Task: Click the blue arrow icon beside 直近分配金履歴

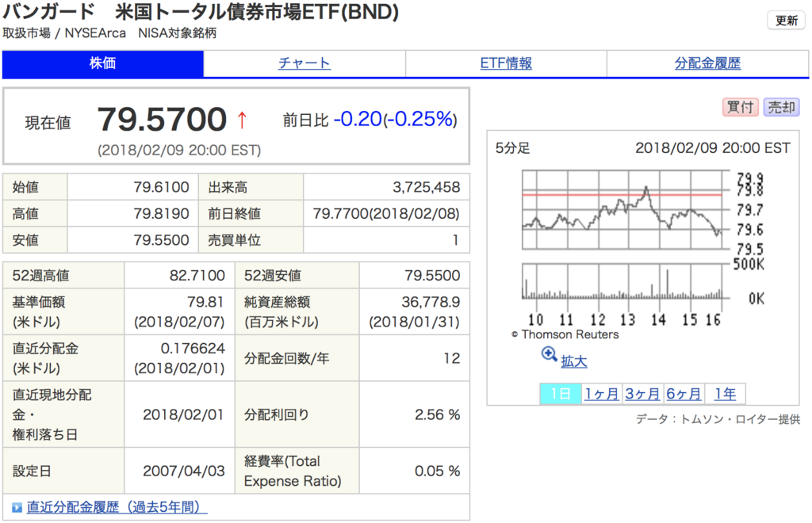Action: (x=17, y=507)
